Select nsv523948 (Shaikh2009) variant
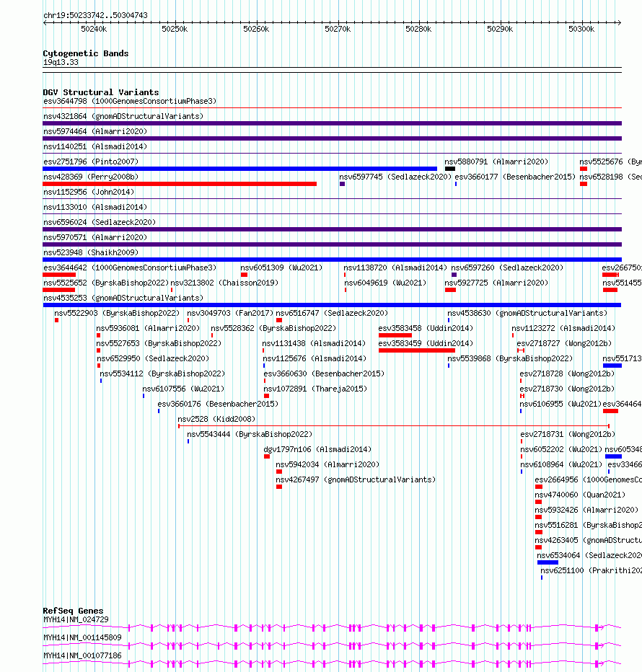Screen dimensions: 642x672 point(91,252)
